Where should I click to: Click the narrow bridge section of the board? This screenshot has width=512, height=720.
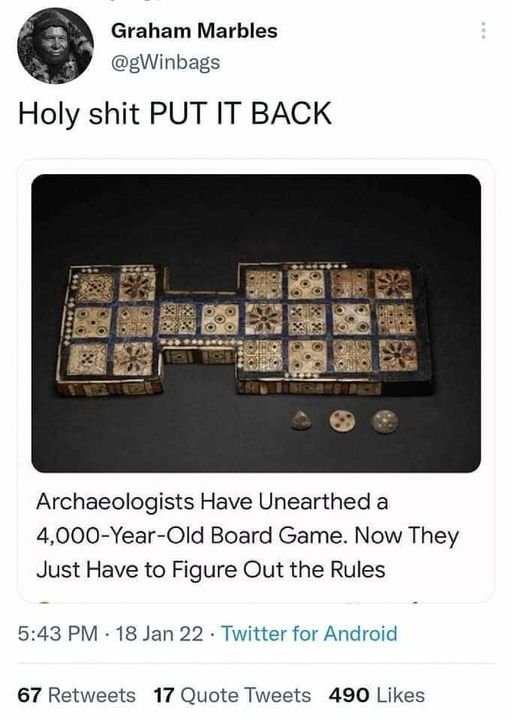[198, 319]
